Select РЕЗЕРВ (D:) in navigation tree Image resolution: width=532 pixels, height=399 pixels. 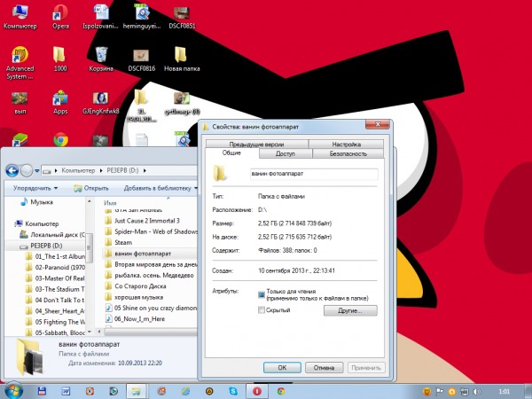tap(41, 246)
